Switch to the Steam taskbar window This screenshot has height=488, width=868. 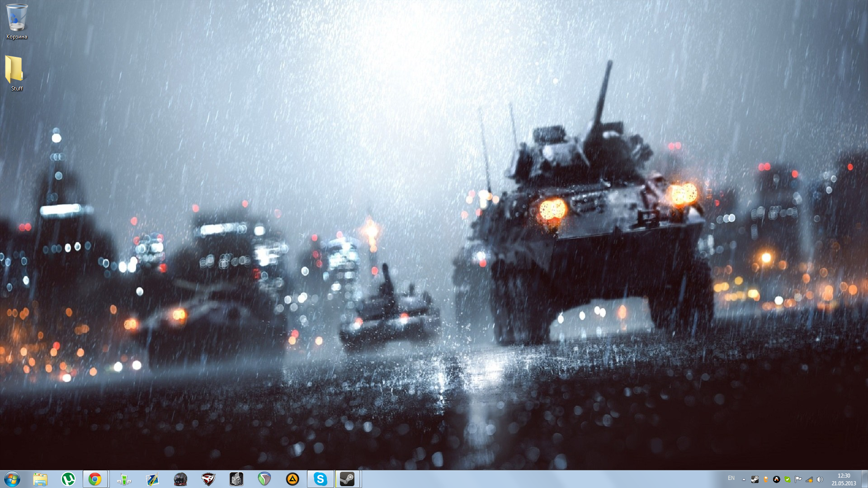coord(347,479)
